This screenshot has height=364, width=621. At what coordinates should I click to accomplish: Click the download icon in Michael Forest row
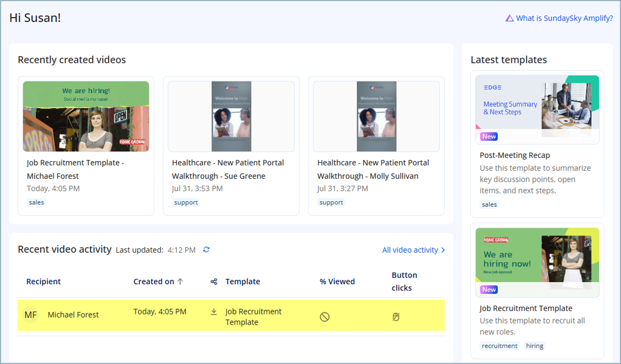pos(214,312)
